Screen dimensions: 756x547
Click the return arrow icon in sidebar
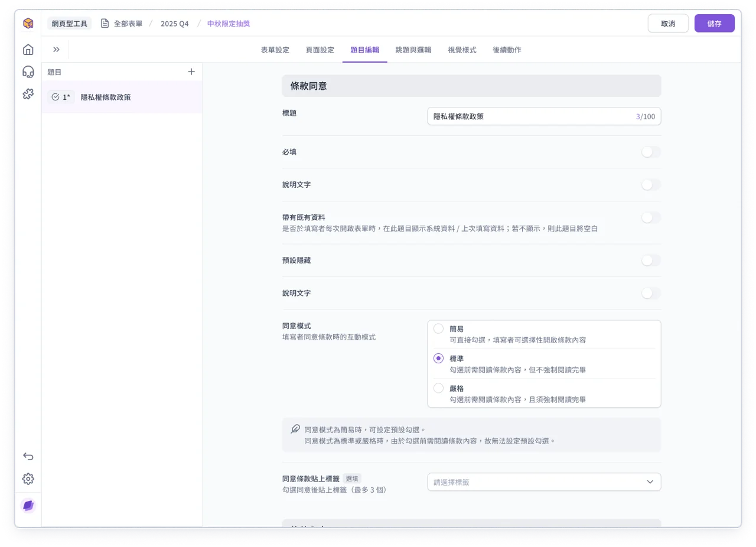point(28,456)
